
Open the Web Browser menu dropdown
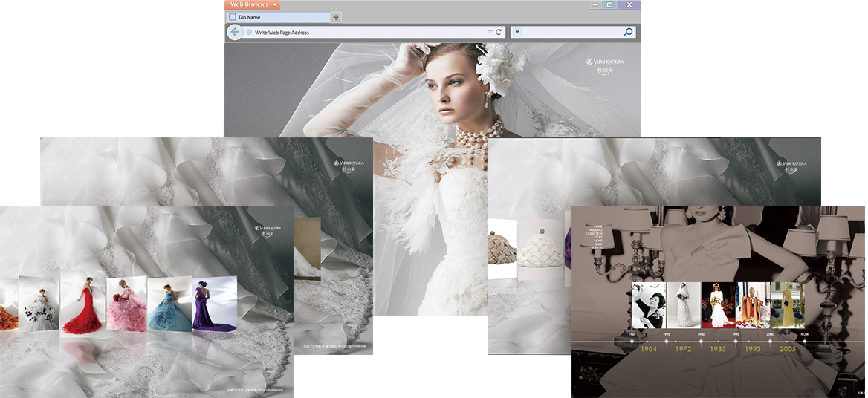pyautogui.click(x=253, y=4)
